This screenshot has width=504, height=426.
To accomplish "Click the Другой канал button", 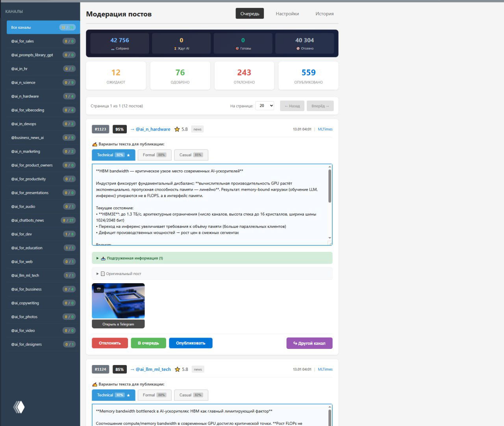I will pyautogui.click(x=309, y=343).
